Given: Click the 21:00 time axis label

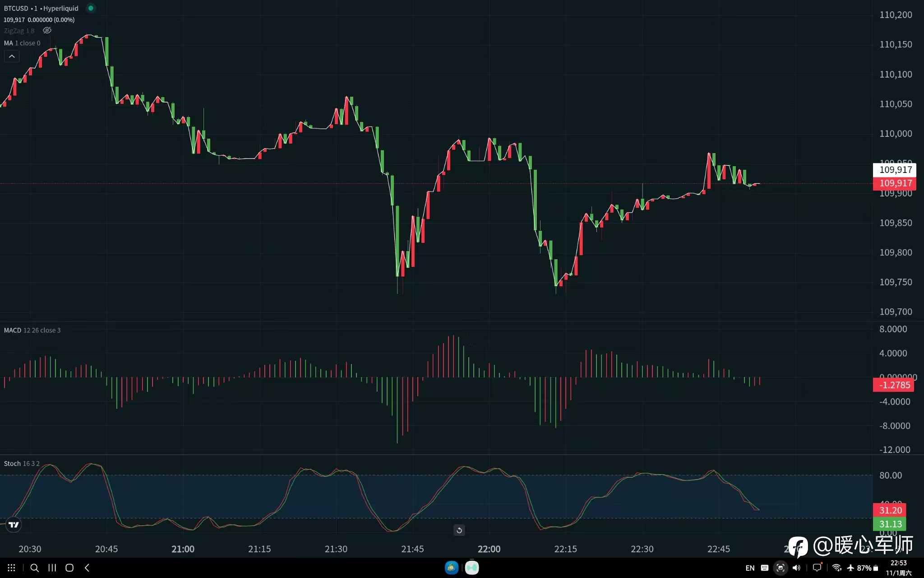Looking at the screenshot, I should point(183,549).
